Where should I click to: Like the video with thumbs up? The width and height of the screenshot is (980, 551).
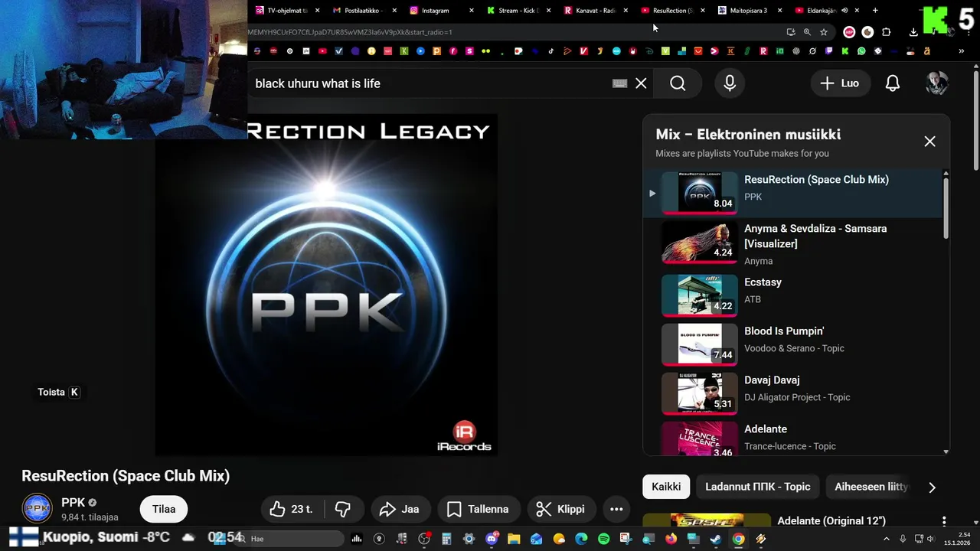(292, 509)
